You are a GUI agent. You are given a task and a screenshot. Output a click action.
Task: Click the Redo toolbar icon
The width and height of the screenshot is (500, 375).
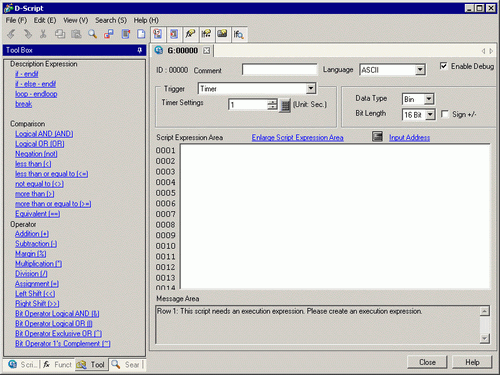pyautogui.click(x=27, y=34)
